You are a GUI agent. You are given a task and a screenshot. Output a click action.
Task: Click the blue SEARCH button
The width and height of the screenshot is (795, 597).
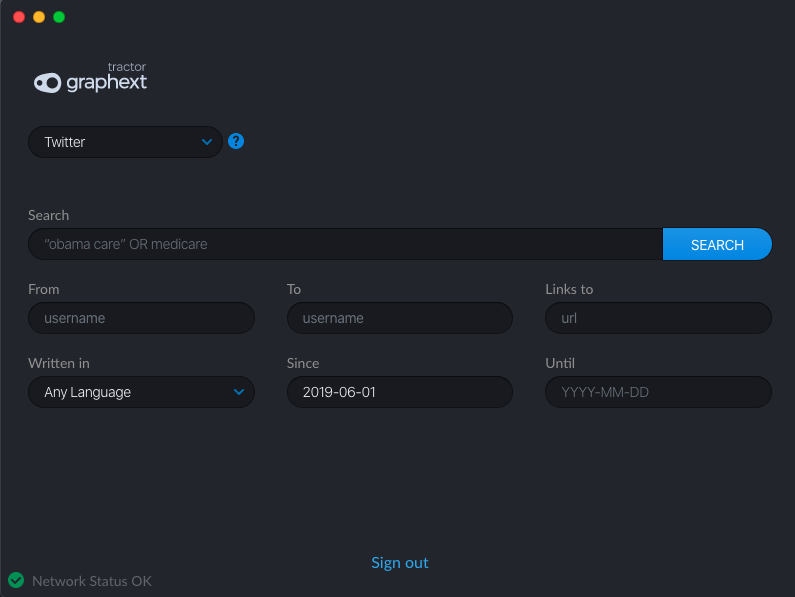(717, 244)
